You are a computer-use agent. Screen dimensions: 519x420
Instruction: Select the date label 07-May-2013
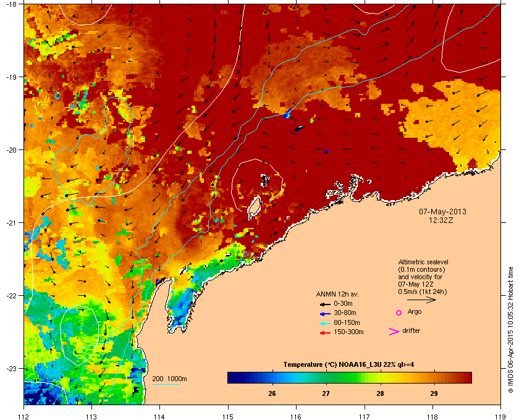pos(442,211)
